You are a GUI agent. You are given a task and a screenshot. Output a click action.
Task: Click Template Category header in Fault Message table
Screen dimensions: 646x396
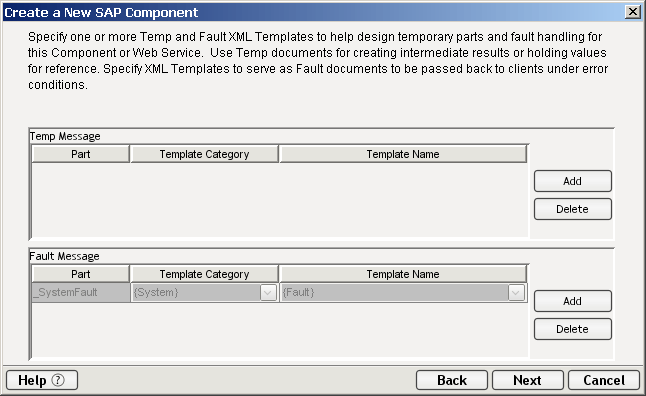click(204, 274)
